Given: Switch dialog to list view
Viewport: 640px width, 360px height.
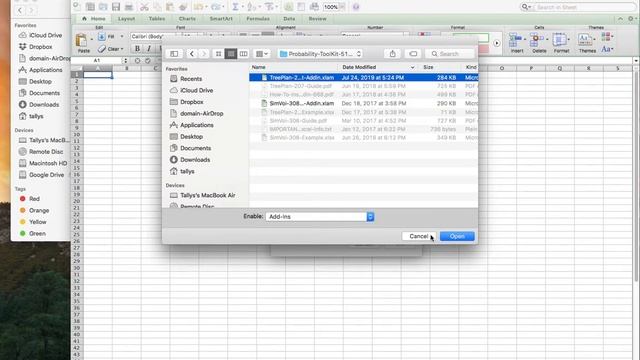Looking at the screenshot, I should click(231, 54).
